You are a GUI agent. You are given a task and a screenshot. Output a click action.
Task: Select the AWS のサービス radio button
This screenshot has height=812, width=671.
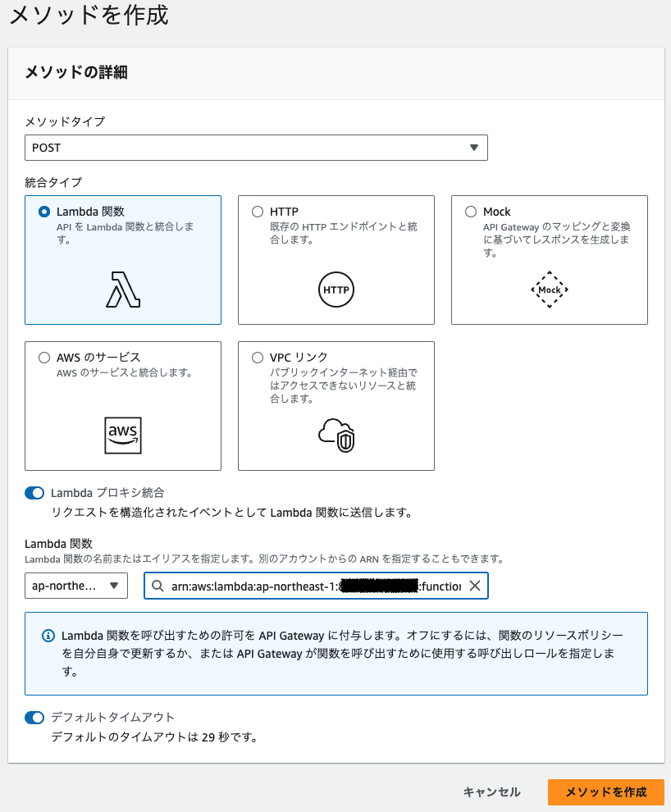pyautogui.click(x=44, y=358)
